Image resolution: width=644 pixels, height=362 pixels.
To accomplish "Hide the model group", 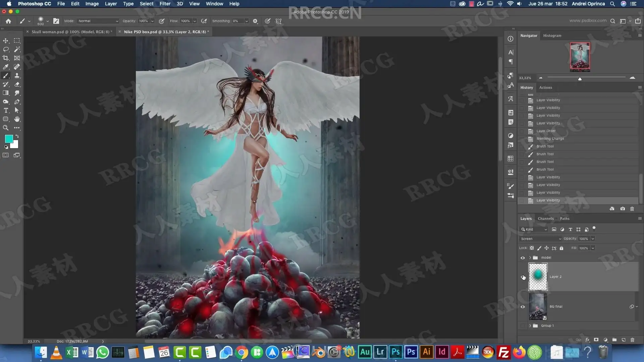I will point(523,258).
